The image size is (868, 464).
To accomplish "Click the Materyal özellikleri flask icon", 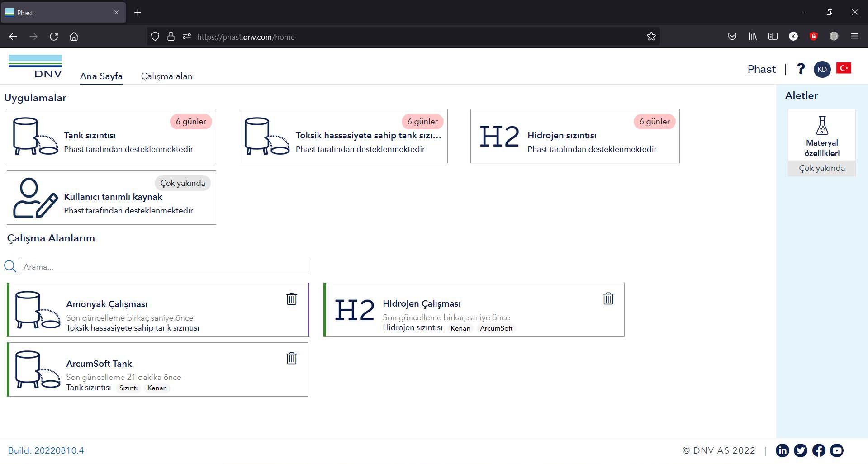I will pos(822,126).
